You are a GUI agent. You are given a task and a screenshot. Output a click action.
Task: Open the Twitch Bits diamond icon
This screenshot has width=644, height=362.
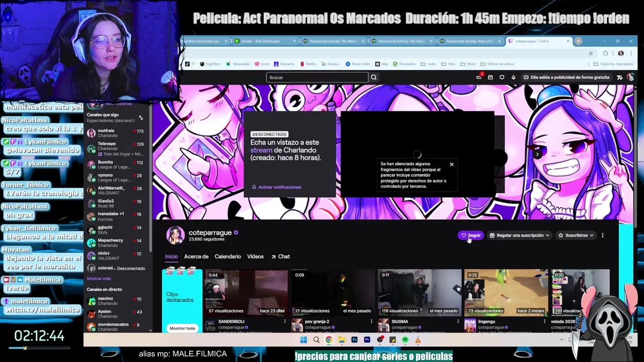pyautogui.click(x=513, y=77)
